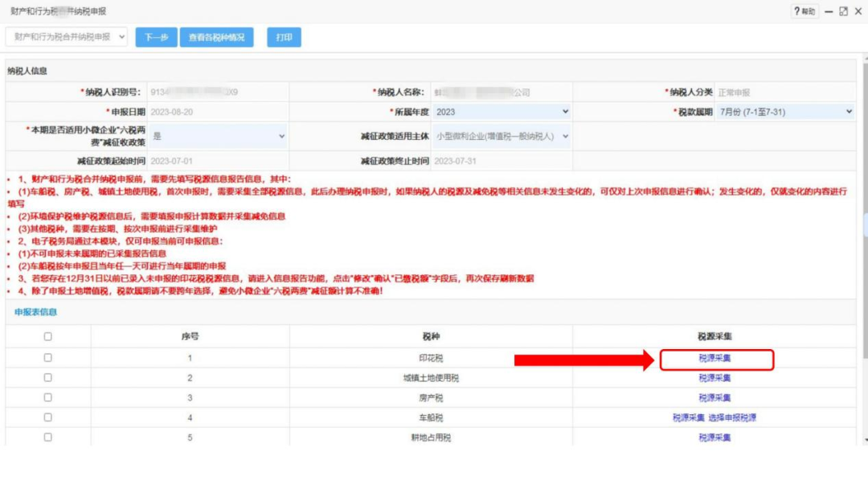Click the 下一步 button
The image size is (868, 489).
(156, 38)
